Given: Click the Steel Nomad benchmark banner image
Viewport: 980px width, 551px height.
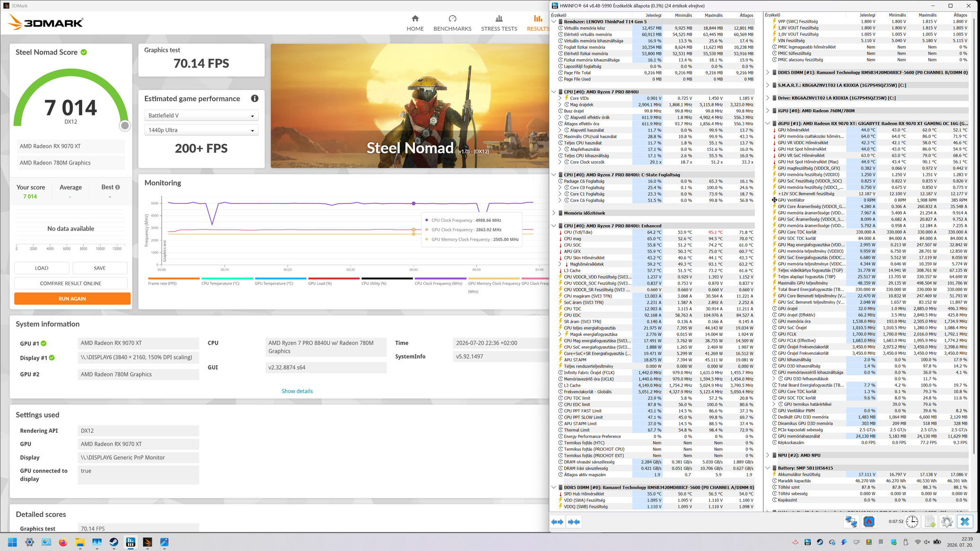Looking at the screenshot, I should point(410,106).
